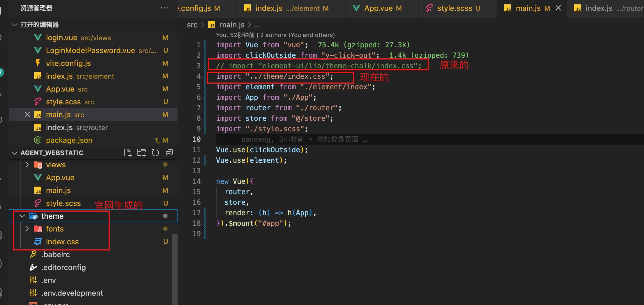Close main.js in the open editors list
Image resolution: width=644 pixels, height=305 pixels.
coord(27,114)
